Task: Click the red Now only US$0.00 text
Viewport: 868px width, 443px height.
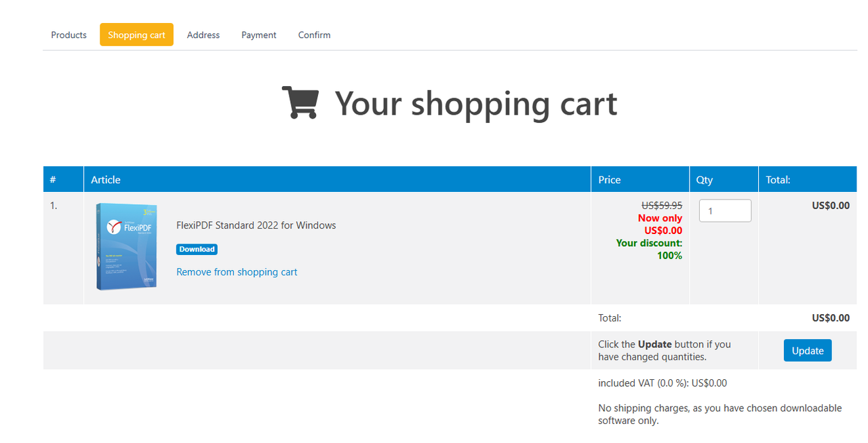Action: [660, 225]
